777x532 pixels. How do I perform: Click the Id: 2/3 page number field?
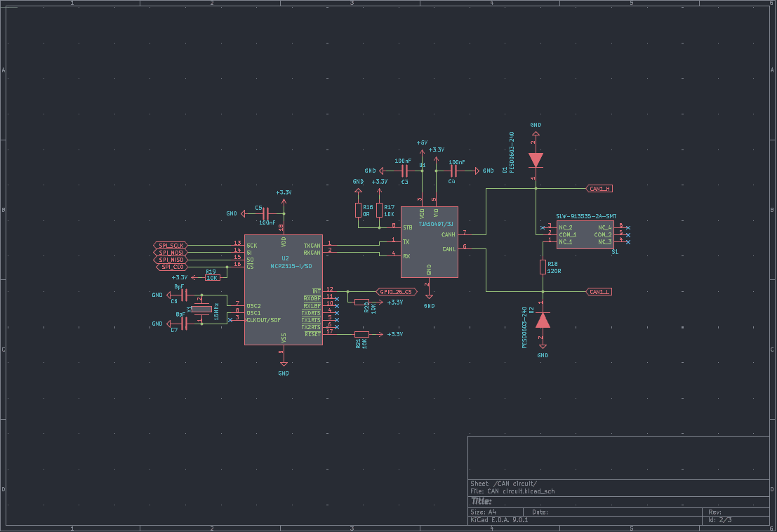coord(720,520)
